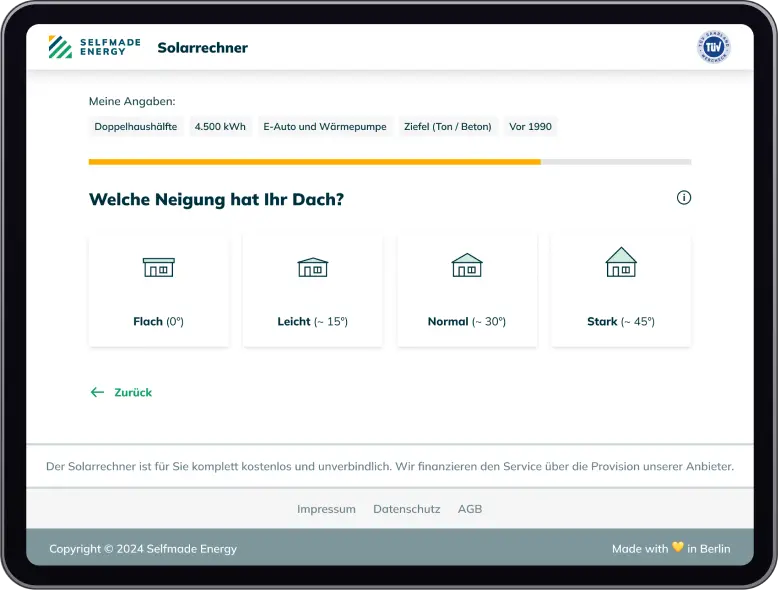Pick the Normal (~ 30°) option label

click(x=467, y=322)
